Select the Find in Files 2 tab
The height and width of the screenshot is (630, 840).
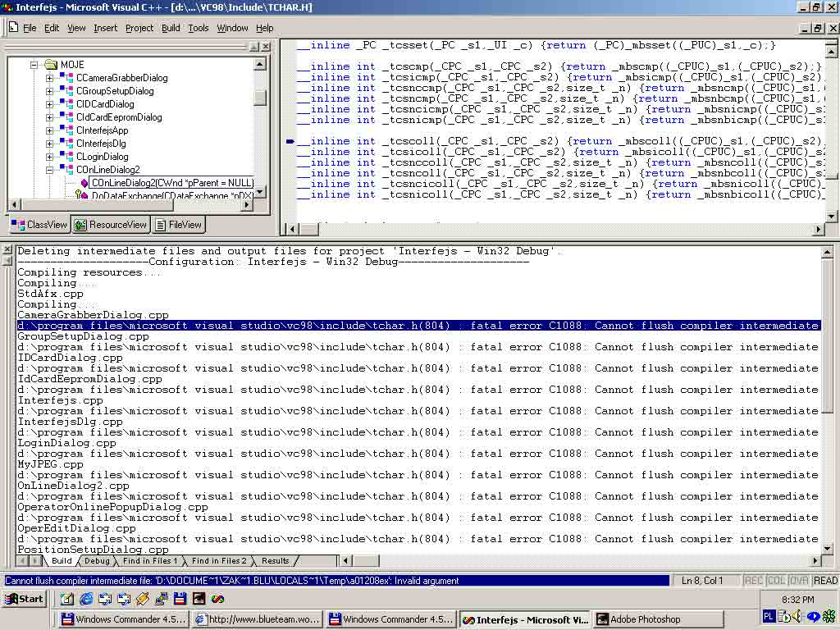[218, 560]
